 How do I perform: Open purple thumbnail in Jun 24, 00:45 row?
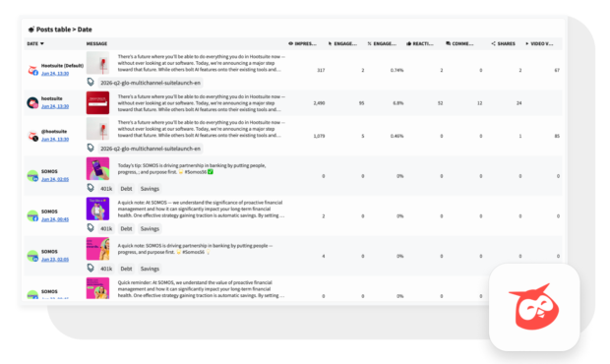coord(97,209)
